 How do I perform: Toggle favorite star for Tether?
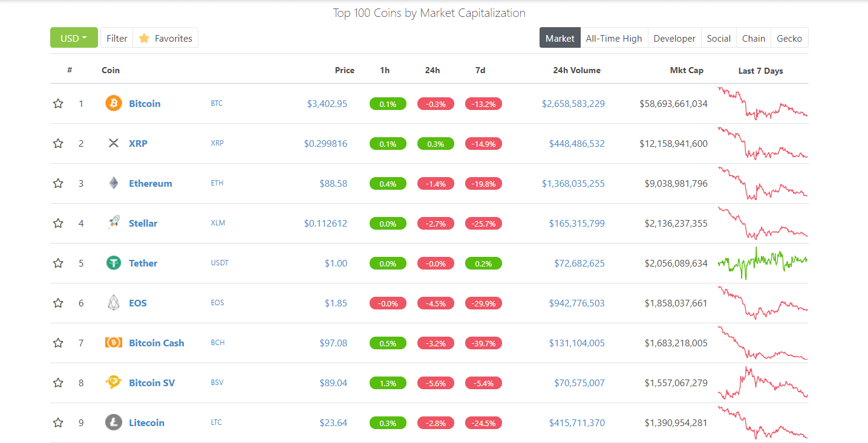point(58,263)
